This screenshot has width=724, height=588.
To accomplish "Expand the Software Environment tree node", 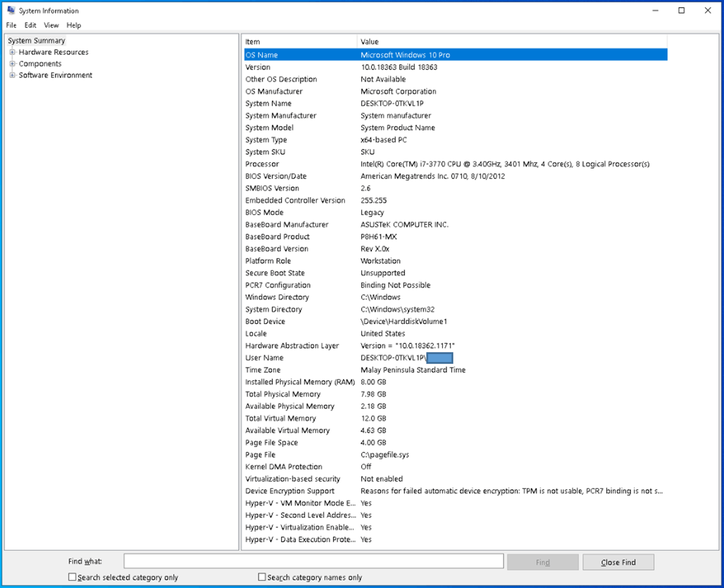I will pyautogui.click(x=13, y=75).
